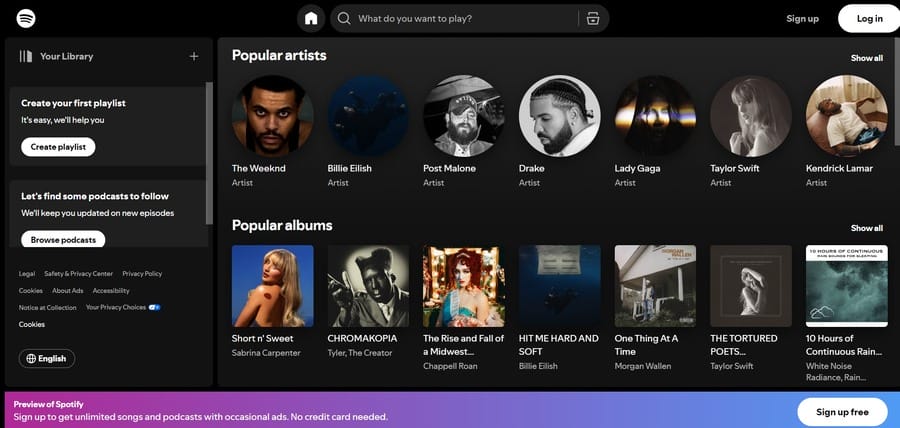Open Taylor Swift artist photo
Viewport: 900px width, 428px height.
coord(751,116)
